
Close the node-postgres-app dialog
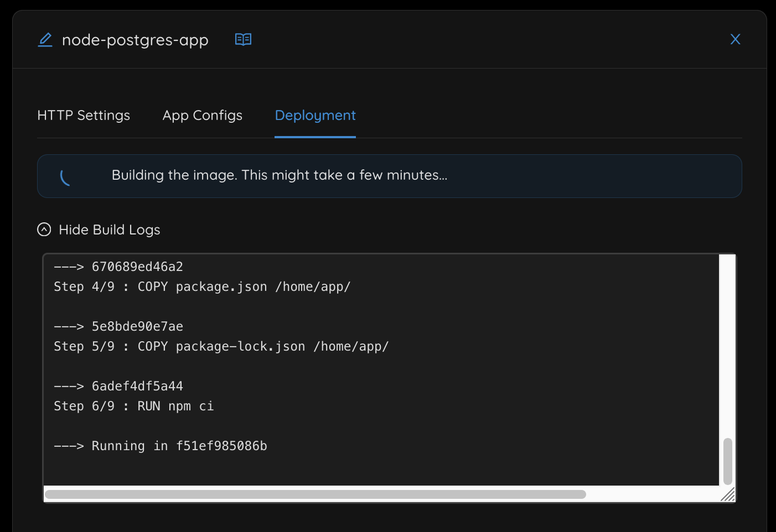[x=735, y=39]
